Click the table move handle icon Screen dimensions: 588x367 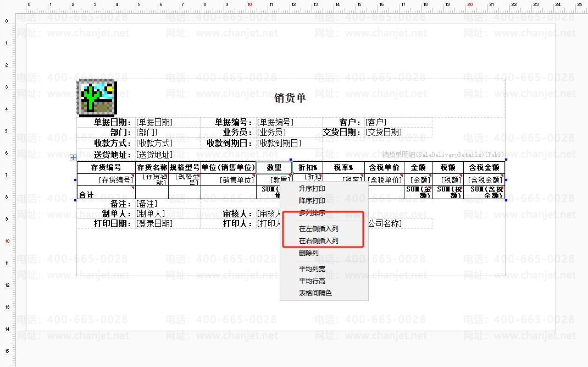pyautogui.click(x=73, y=157)
